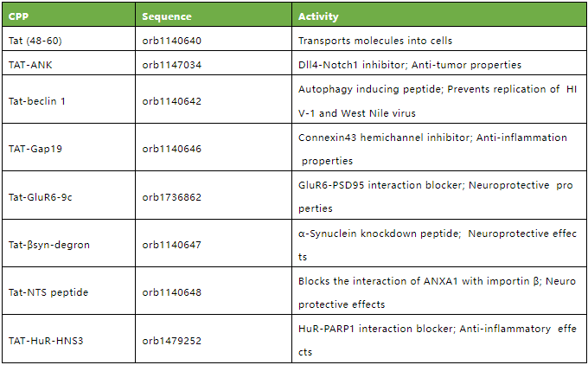Click the orb1736862 sequence link
Viewport: 588px width, 365px height.
pyautogui.click(x=171, y=197)
